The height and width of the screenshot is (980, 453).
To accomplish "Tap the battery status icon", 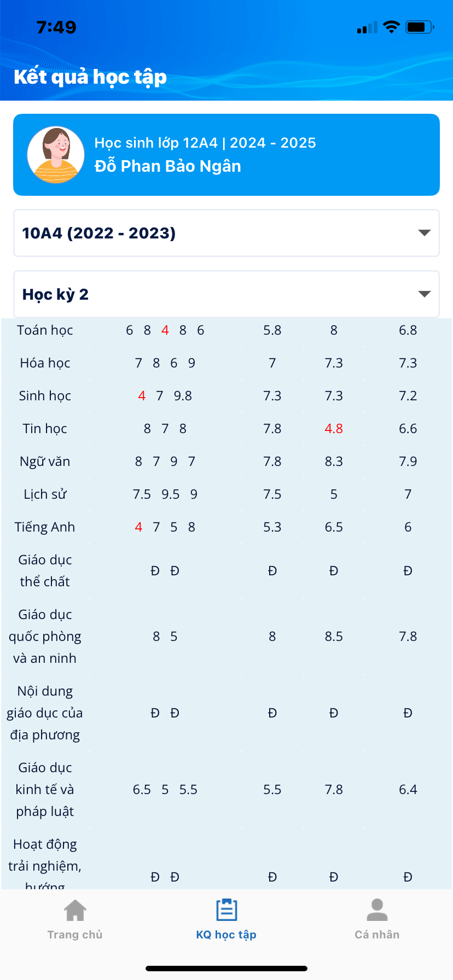I will [x=420, y=27].
